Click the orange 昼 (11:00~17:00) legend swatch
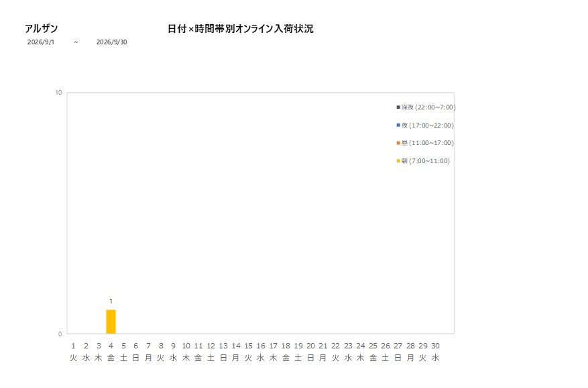 coord(398,143)
